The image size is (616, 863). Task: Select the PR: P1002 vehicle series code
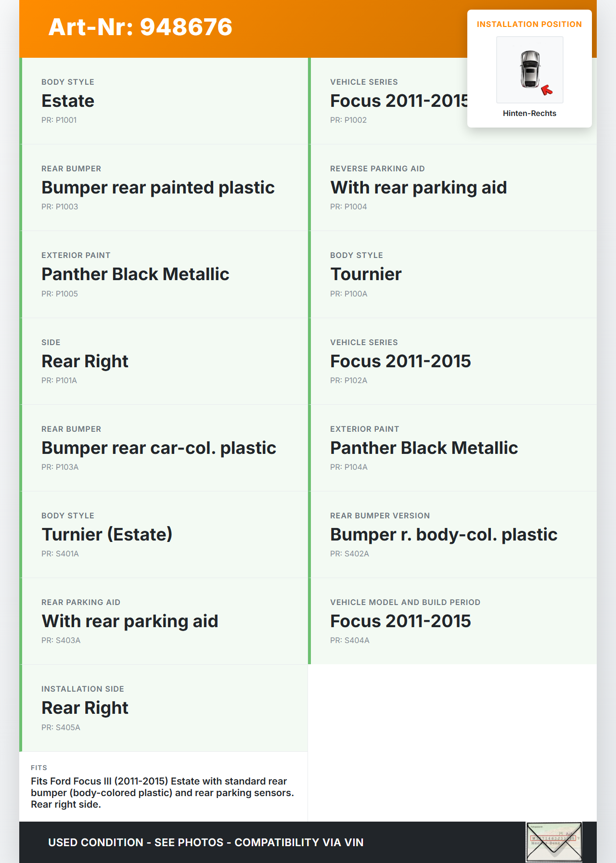348,120
